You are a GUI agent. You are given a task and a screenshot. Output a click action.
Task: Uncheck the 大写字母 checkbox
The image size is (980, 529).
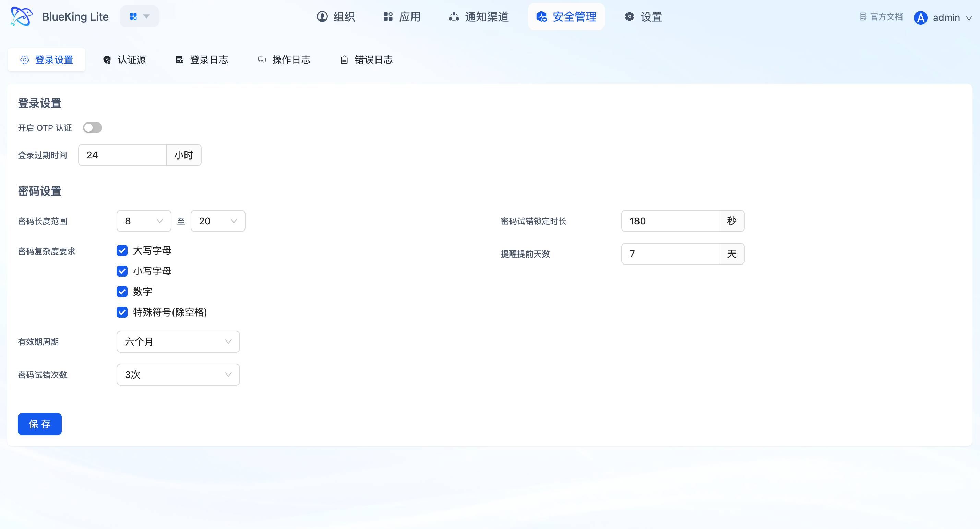point(122,250)
